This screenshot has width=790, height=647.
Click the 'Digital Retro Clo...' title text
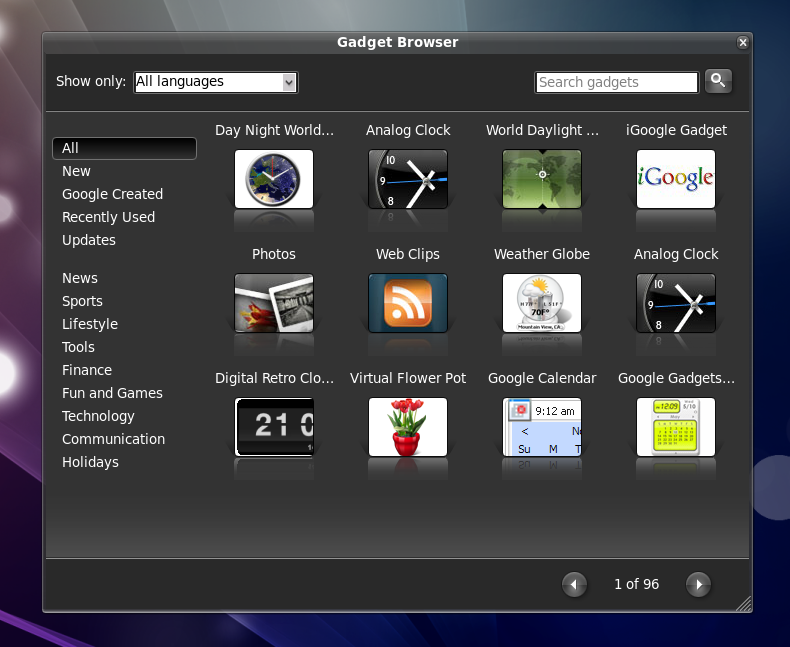(x=274, y=378)
